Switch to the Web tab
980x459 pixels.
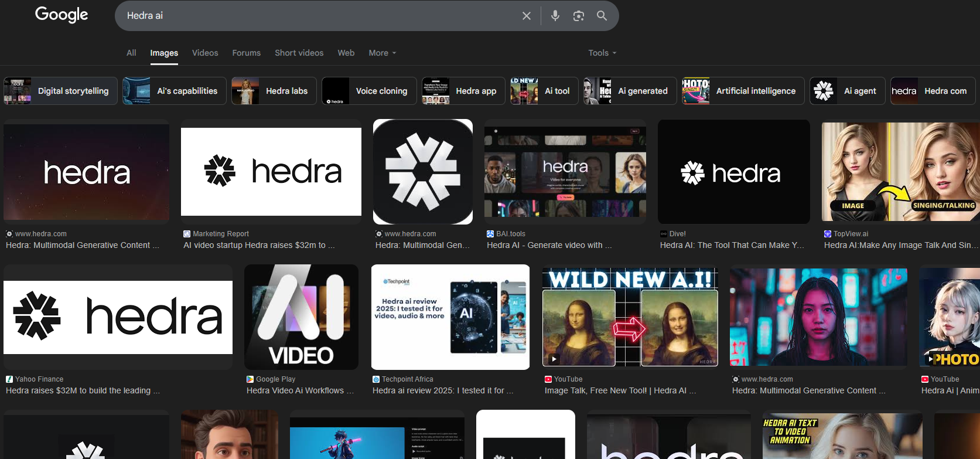[x=346, y=53]
